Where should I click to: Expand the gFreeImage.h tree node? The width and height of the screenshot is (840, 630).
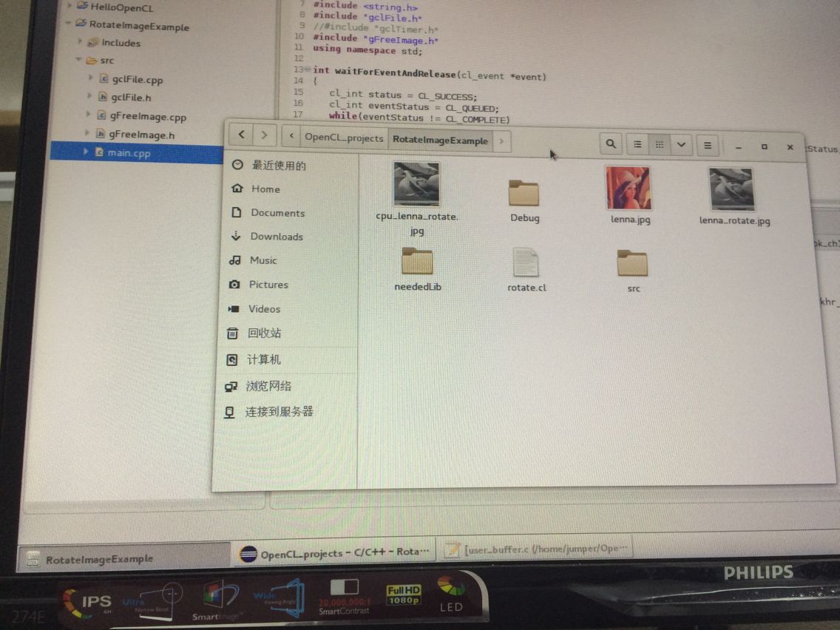coord(87,132)
